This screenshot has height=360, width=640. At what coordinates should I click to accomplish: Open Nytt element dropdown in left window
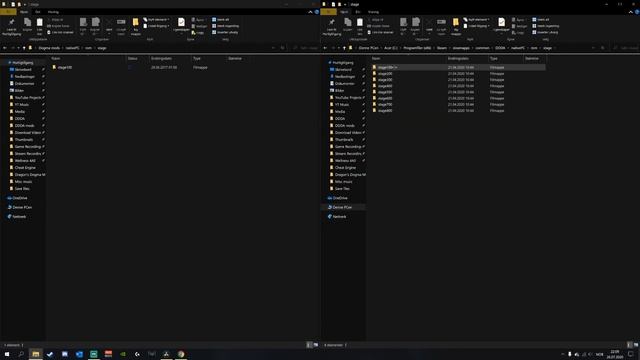[x=156, y=20]
